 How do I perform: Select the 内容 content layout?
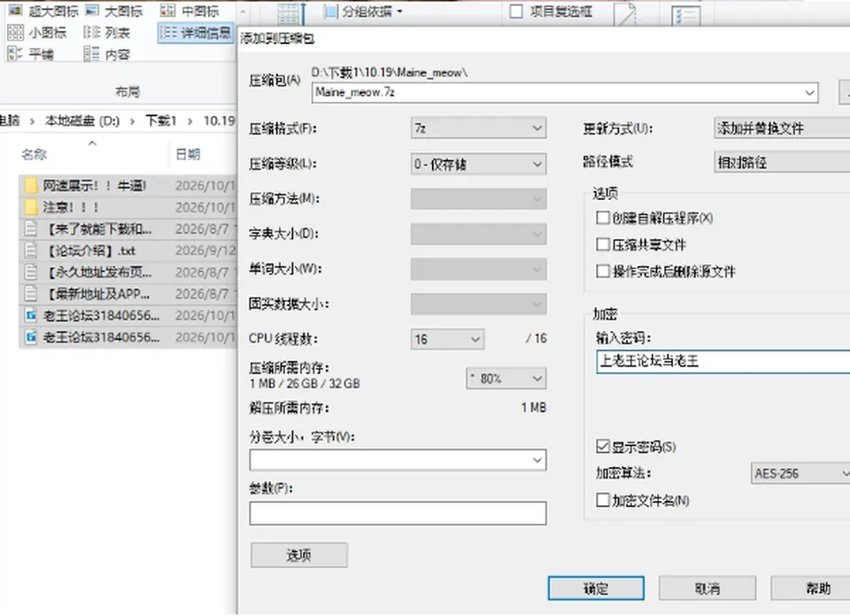coord(107,54)
